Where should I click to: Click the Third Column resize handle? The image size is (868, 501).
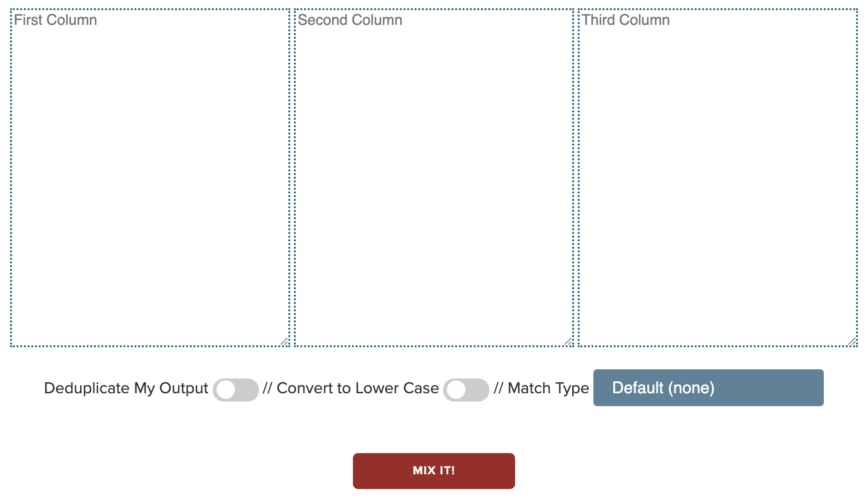(x=852, y=341)
